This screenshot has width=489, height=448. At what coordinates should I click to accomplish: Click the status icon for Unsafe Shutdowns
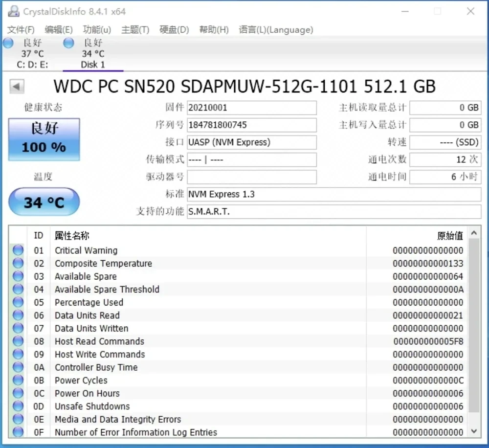(x=18, y=406)
